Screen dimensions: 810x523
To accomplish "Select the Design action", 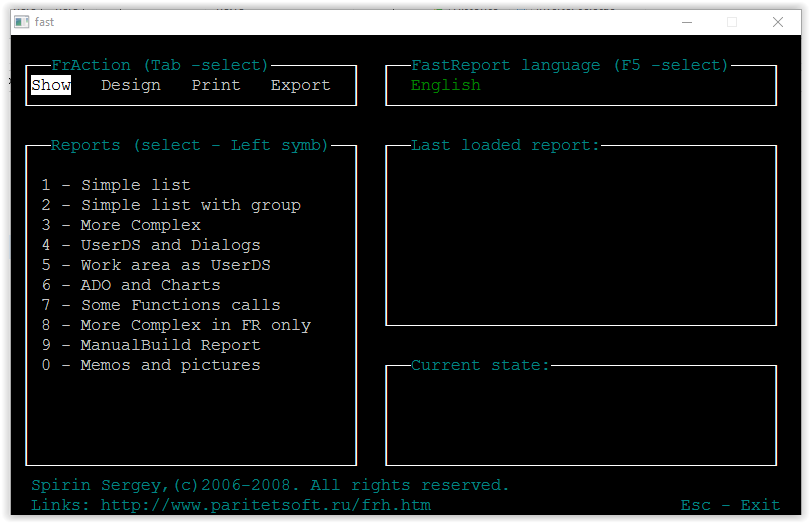I will (x=131, y=85).
